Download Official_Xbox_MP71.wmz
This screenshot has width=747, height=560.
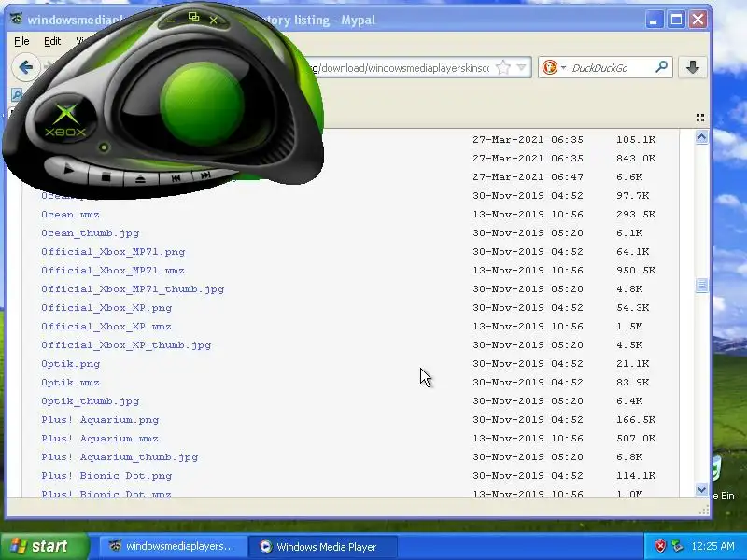pos(112,271)
